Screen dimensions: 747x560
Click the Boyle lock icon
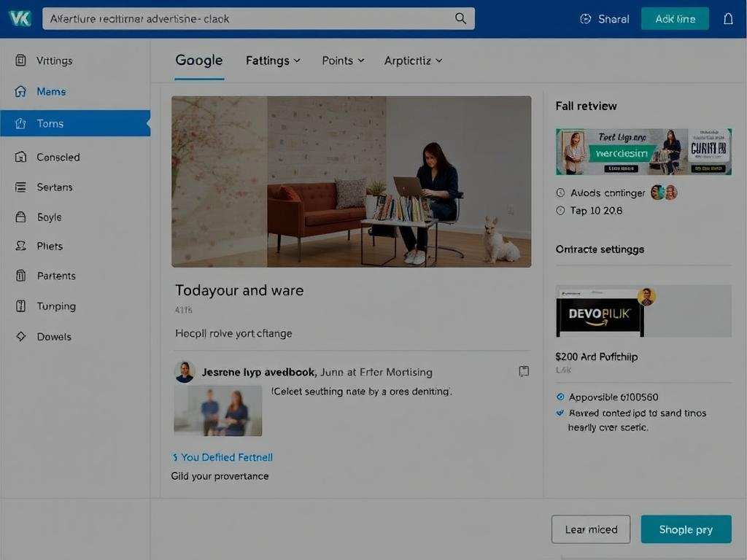[20, 217]
